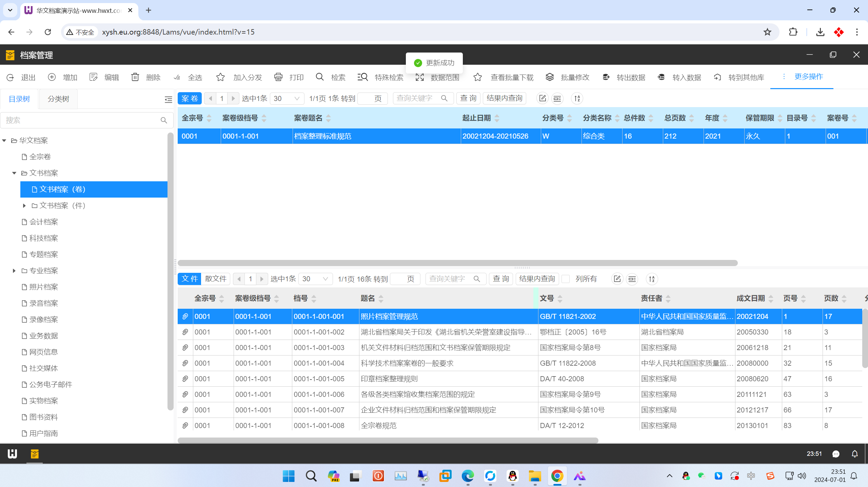Open the 案卷 page size dropdown (30)
Viewport: 868px width, 487px height.
pyautogui.click(x=287, y=99)
